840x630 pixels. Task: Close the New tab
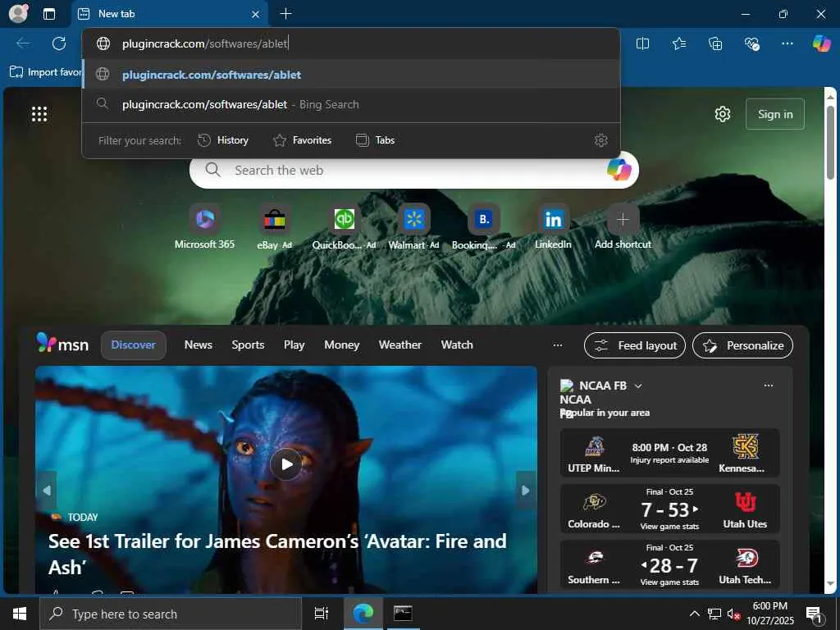256,15
